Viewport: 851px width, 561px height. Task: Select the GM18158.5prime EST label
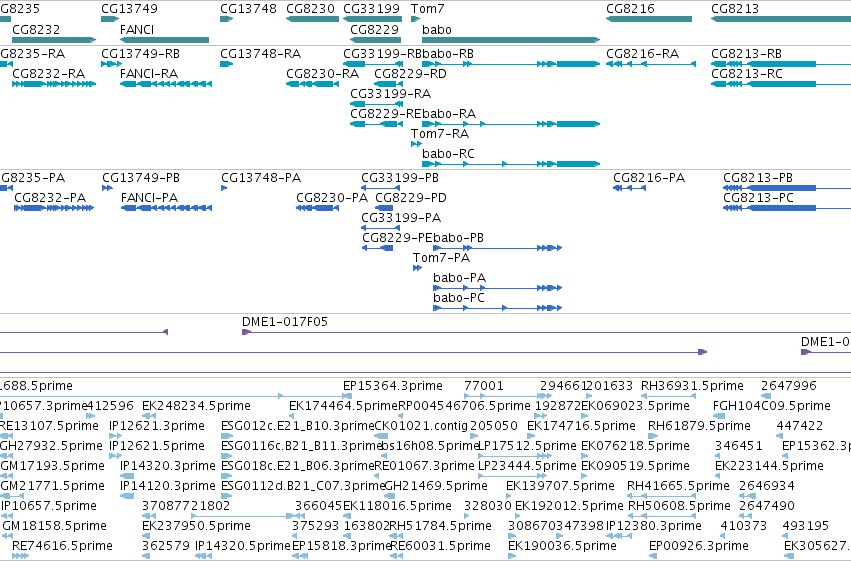pyautogui.click(x=54, y=527)
